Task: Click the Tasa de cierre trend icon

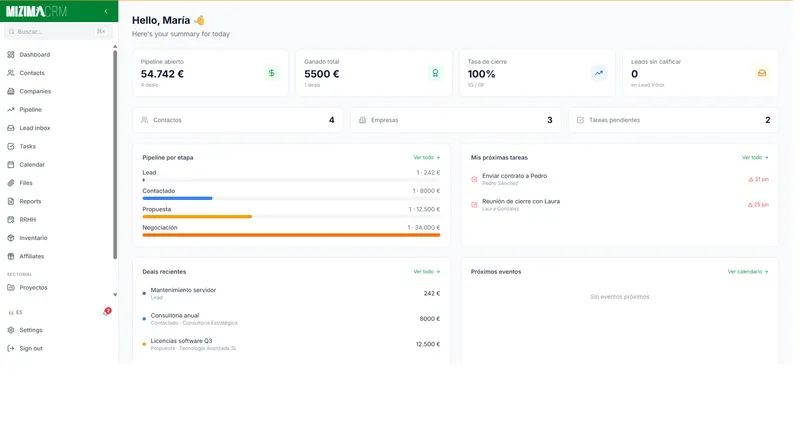Action: (x=598, y=73)
